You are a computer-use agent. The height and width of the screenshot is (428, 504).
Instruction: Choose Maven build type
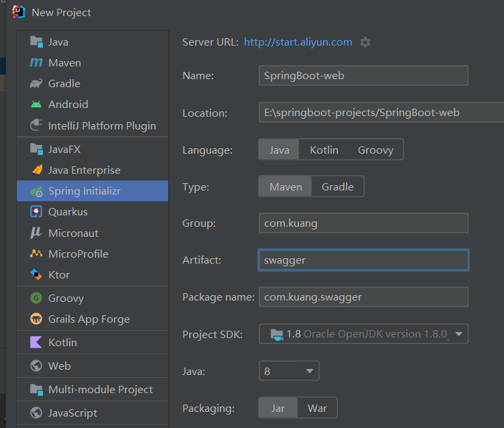coord(286,186)
